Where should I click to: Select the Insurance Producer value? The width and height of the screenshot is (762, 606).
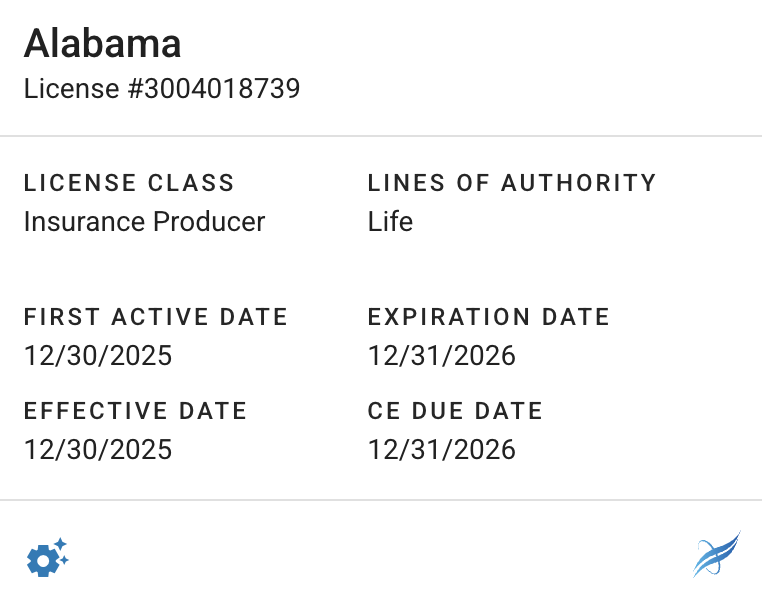pos(144,221)
